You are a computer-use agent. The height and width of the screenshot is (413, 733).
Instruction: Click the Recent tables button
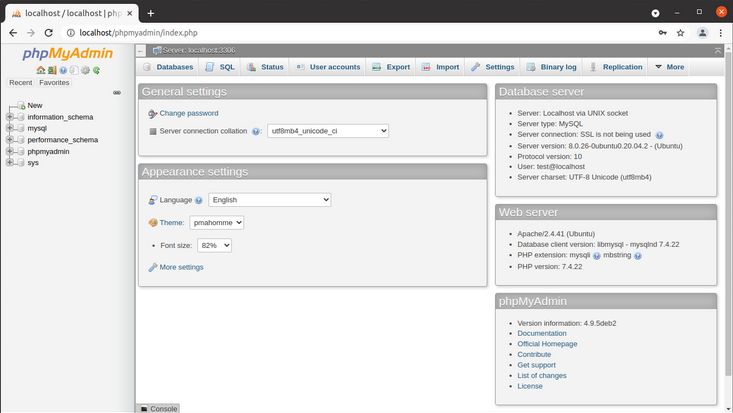21,82
